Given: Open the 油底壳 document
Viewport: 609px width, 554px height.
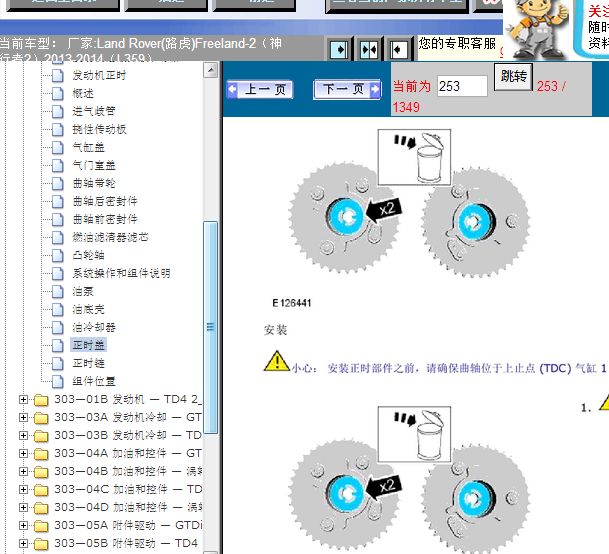Looking at the screenshot, I should 88,309.
